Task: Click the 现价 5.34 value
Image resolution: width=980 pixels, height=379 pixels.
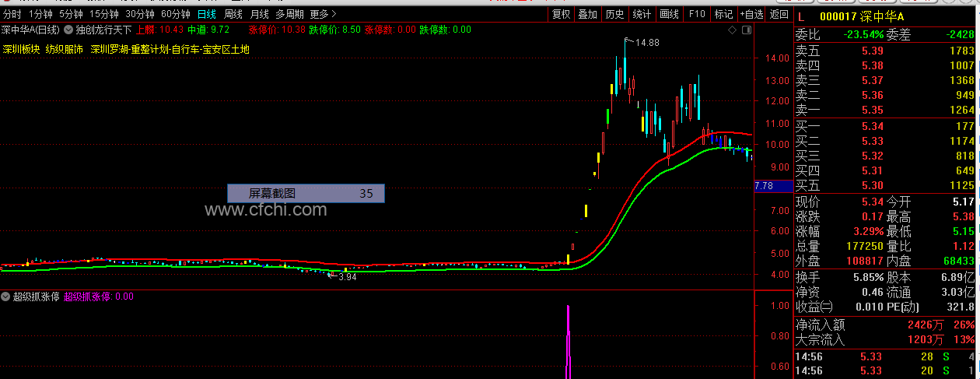Action: (x=873, y=202)
